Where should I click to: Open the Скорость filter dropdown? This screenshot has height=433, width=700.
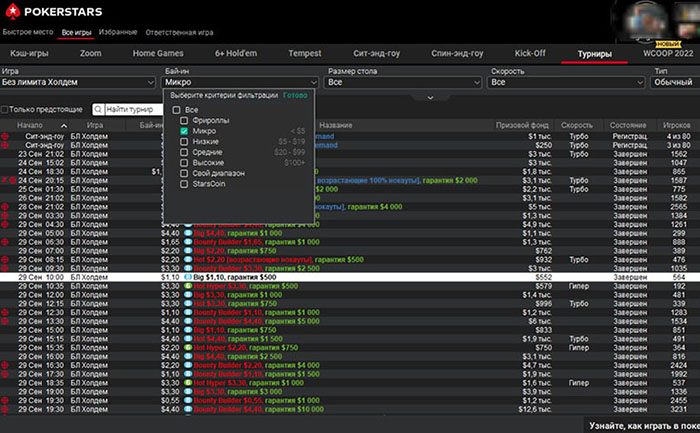pyautogui.click(x=566, y=82)
